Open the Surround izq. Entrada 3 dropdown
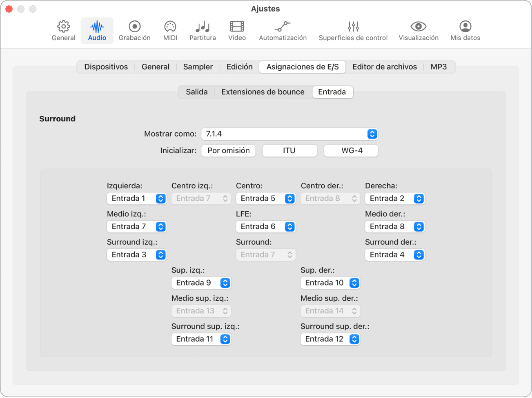Screen dimensions: 532x398 click(137, 255)
